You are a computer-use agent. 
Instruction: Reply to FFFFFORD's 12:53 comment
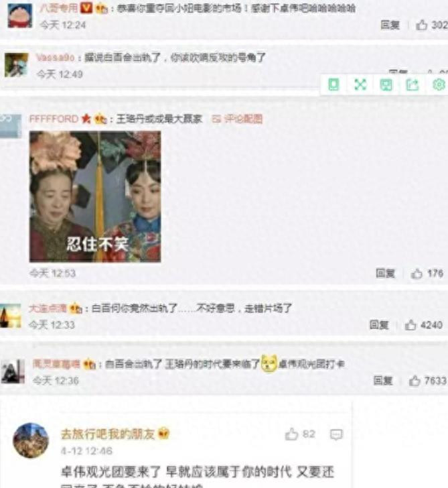(385, 273)
